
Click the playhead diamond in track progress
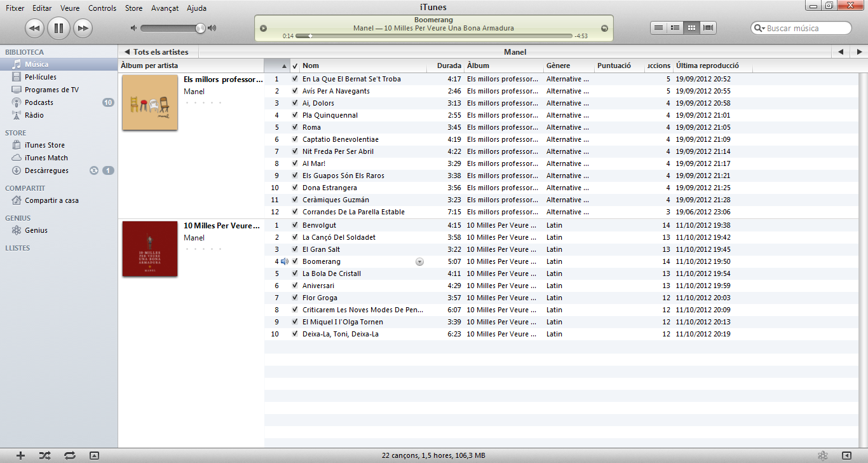click(310, 36)
